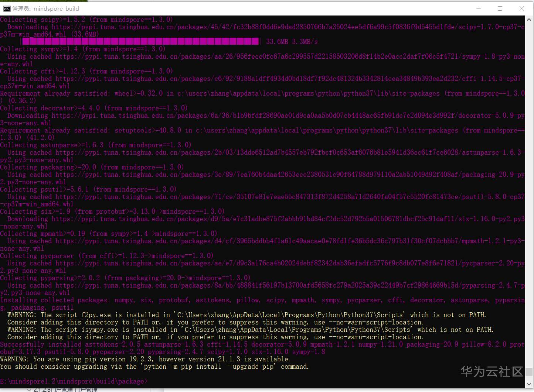Select the 'Collecting decorator>=4.4.0' line
This screenshot has width=534, height=392.
pos(94,108)
